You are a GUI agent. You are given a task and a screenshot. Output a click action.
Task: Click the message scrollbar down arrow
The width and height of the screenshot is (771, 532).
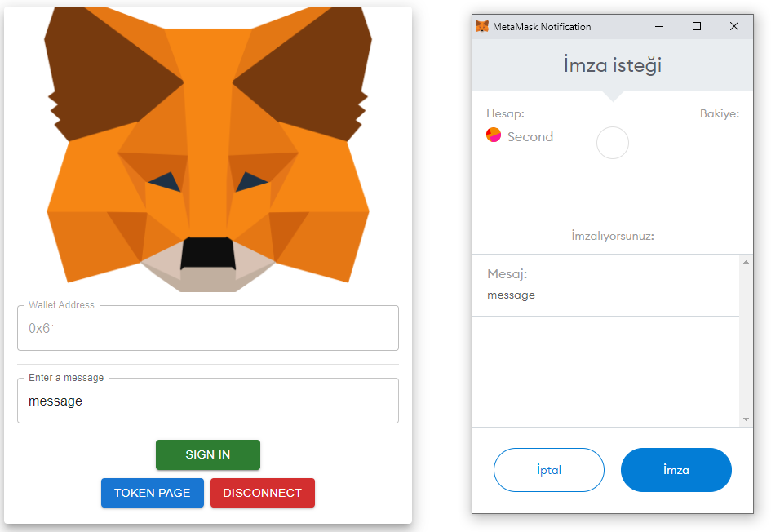(x=747, y=418)
